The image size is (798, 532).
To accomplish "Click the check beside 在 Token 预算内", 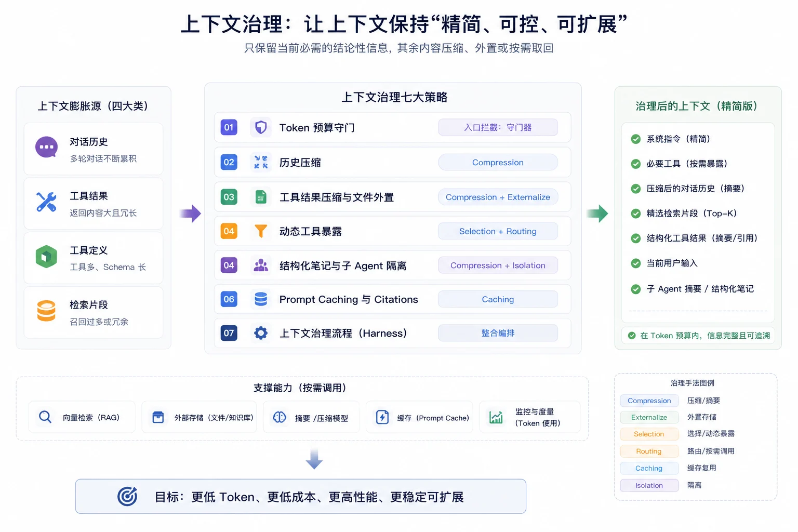I will 632,336.
